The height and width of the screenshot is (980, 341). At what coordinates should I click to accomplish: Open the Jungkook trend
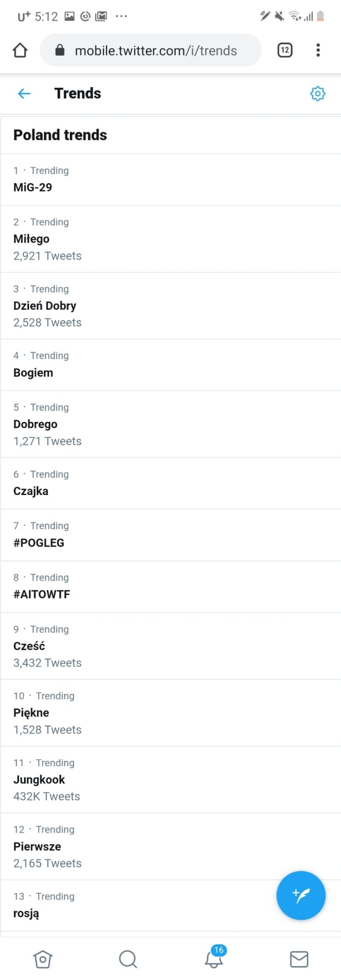coord(39,779)
